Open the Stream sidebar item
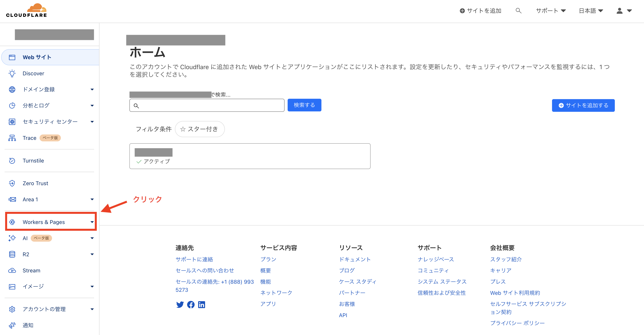The width and height of the screenshot is (644, 335). pos(31,270)
